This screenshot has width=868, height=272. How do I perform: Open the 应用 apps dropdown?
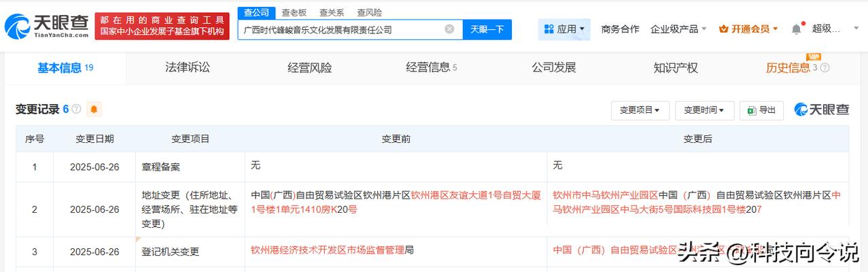point(565,29)
